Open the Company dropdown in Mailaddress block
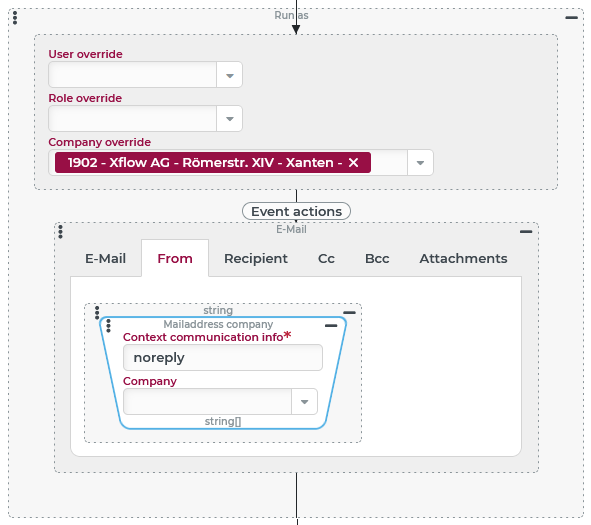591x525 pixels. point(305,402)
